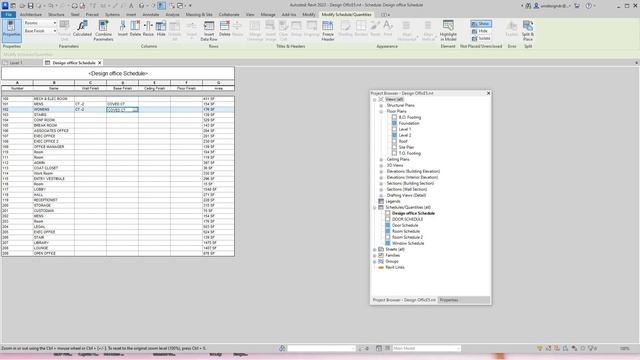The height and width of the screenshot is (360, 640).
Task: Toggle B.O. Footing floor plan box
Action: 394,117
